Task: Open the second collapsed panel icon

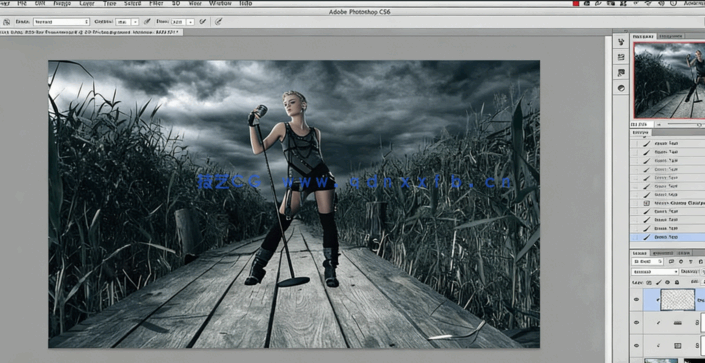Action: point(621,57)
